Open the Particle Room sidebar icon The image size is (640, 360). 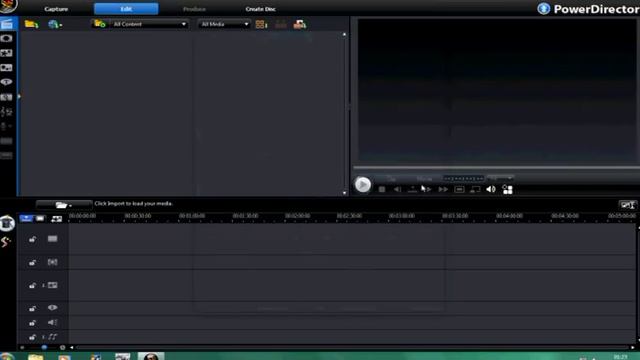[7, 68]
